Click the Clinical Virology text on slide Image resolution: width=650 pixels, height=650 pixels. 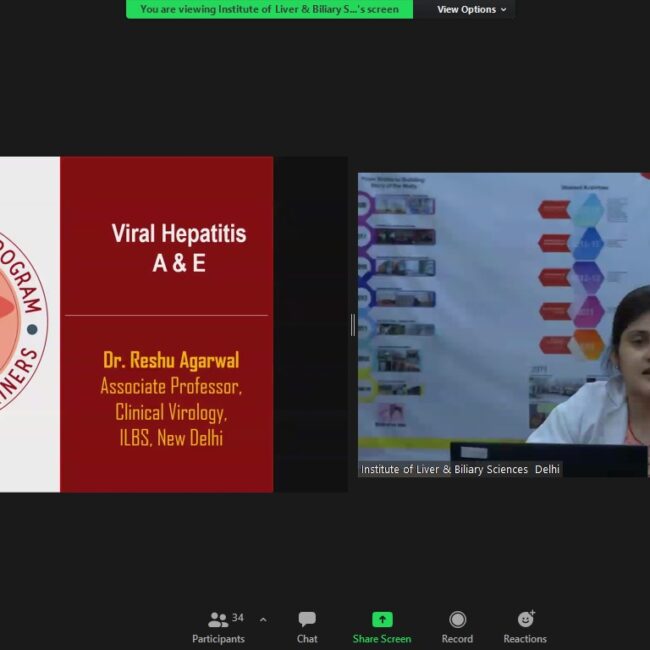point(171,412)
